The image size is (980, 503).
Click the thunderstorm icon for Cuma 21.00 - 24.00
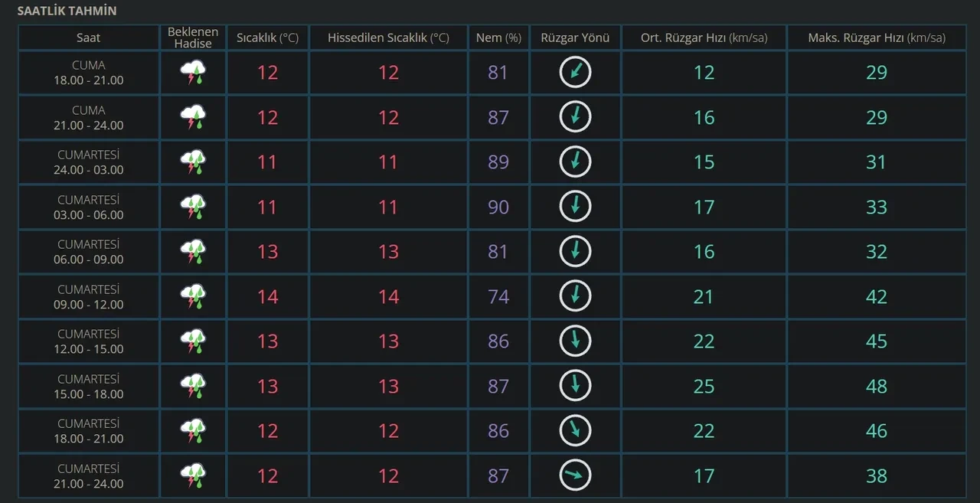point(193,117)
